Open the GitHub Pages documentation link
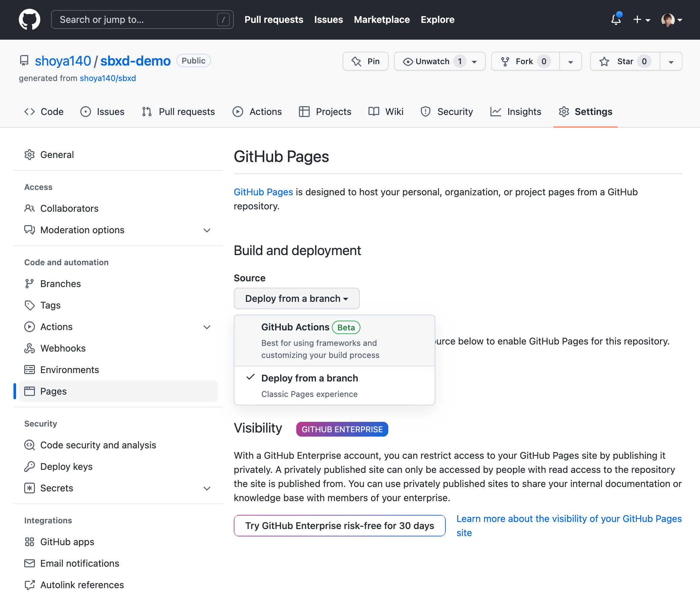700x607 pixels. [263, 192]
